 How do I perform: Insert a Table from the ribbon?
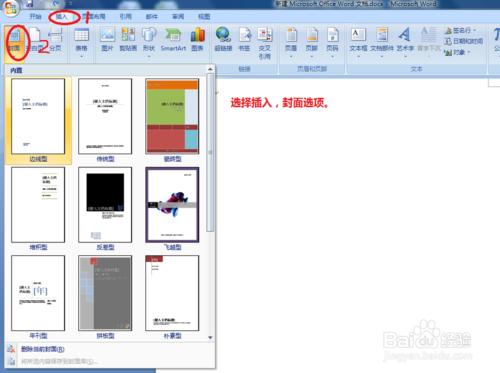81,42
